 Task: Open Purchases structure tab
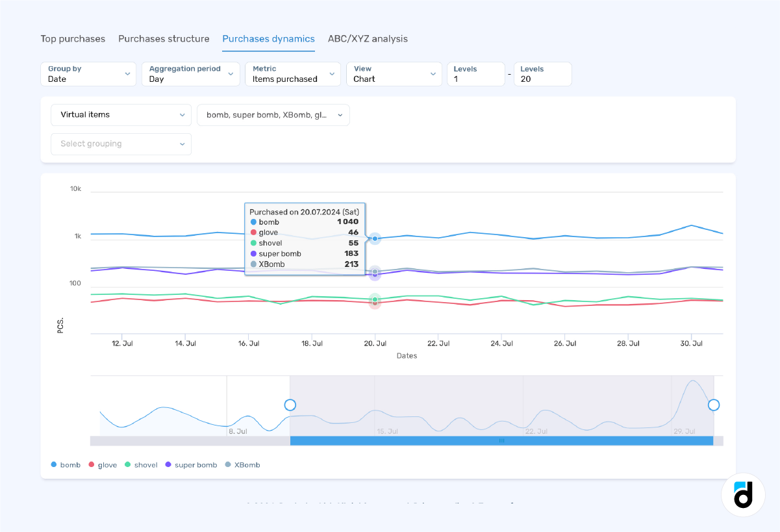[x=164, y=39]
